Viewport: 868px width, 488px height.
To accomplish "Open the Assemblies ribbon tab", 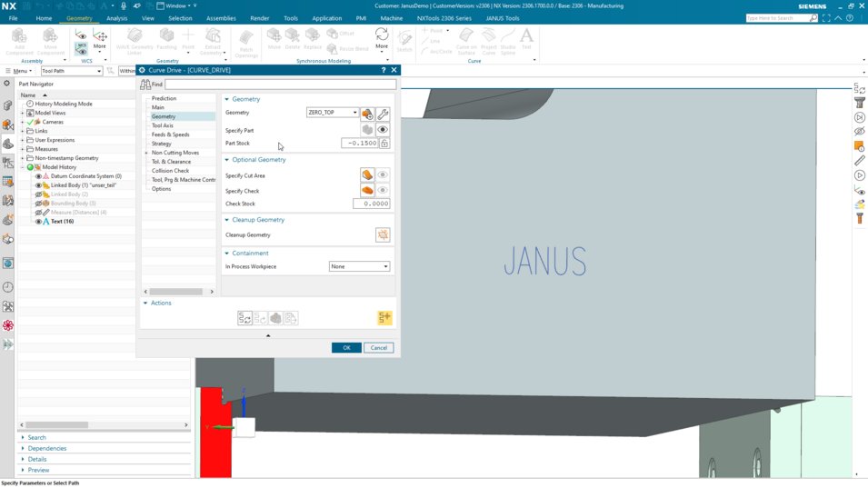I will (221, 18).
